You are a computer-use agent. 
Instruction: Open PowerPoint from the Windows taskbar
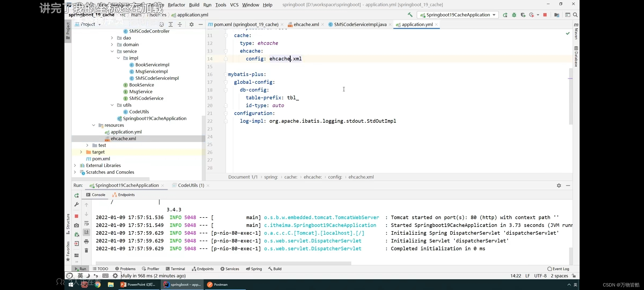[139, 285]
